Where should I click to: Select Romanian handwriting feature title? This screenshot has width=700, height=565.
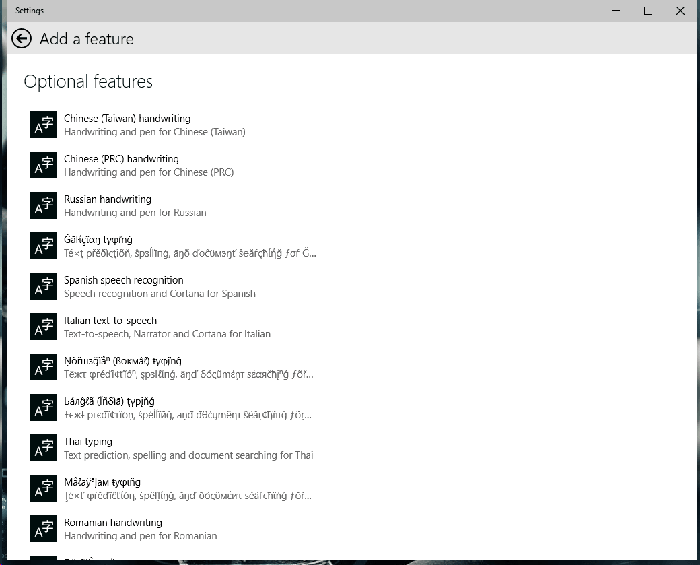tap(113, 523)
